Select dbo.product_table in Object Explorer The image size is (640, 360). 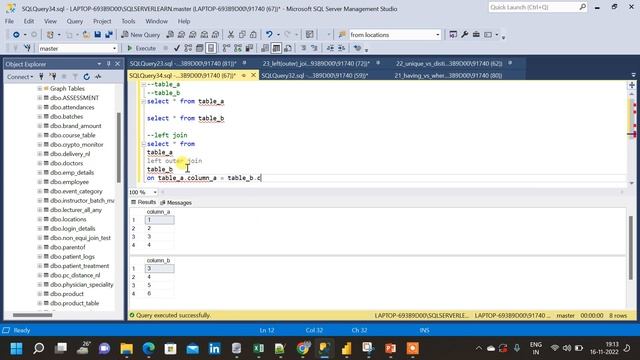(75, 304)
